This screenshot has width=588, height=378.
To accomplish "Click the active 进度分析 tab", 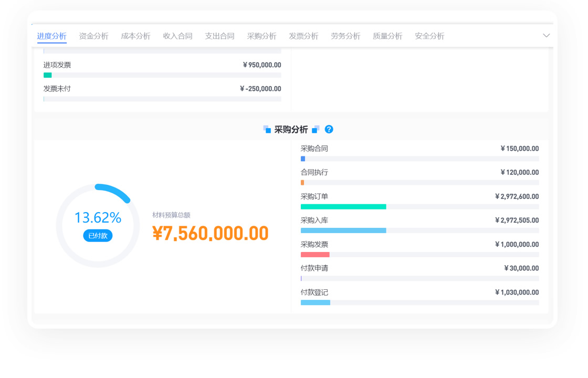I will 51,36.
